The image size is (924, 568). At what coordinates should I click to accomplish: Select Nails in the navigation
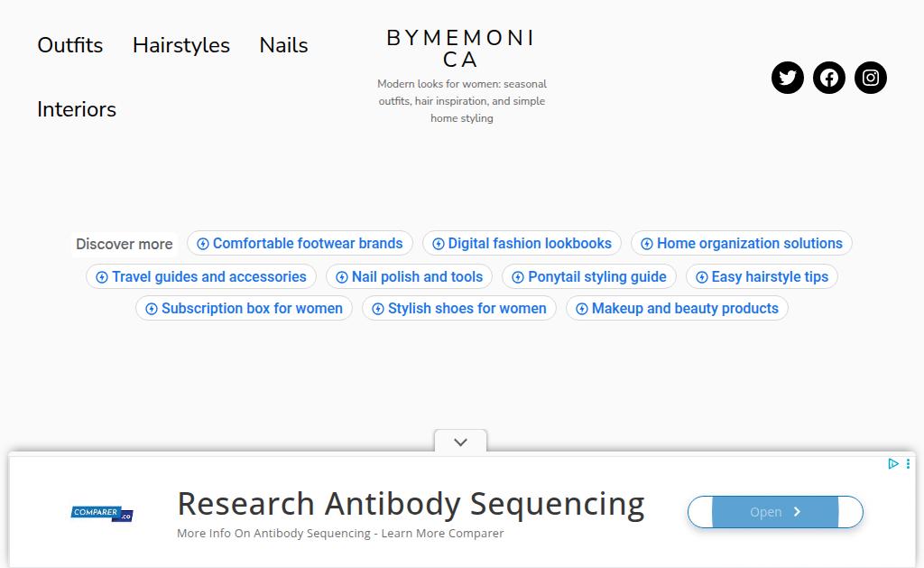click(283, 45)
